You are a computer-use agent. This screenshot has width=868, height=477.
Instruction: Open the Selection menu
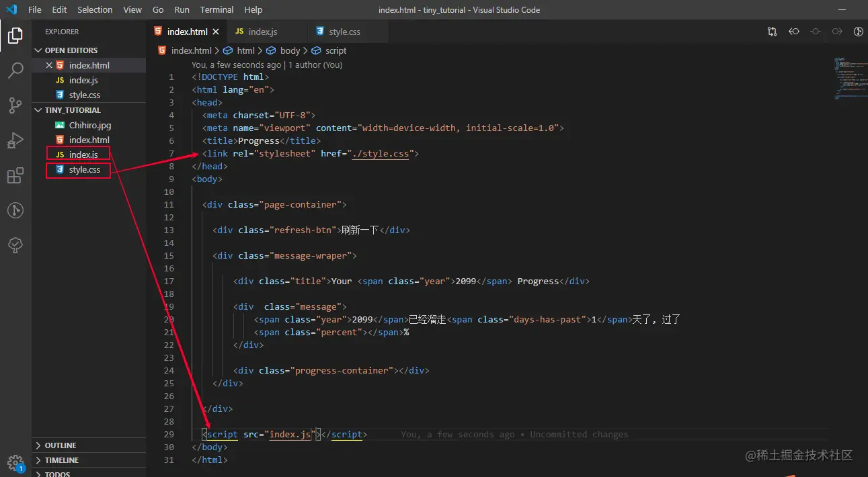(x=95, y=9)
